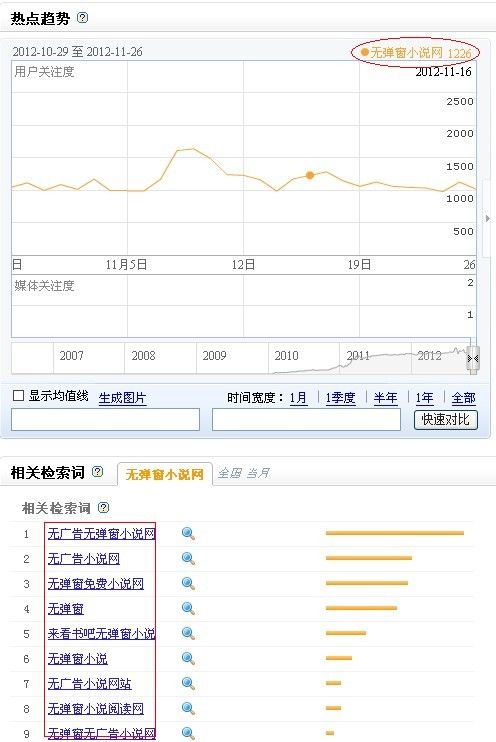The height and width of the screenshot is (742, 496).
Task: Click magnifier icon for 无弹窗小说阅读网
Action: (x=188, y=709)
